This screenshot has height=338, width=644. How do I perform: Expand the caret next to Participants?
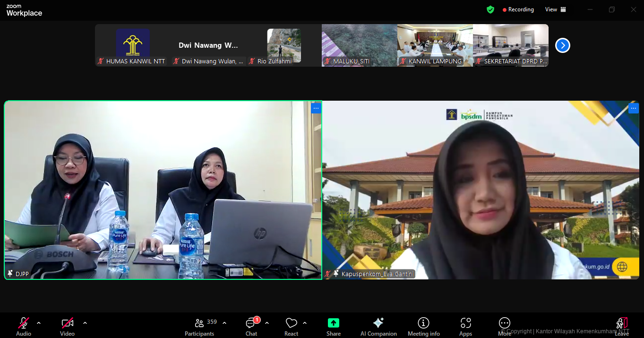tap(224, 323)
